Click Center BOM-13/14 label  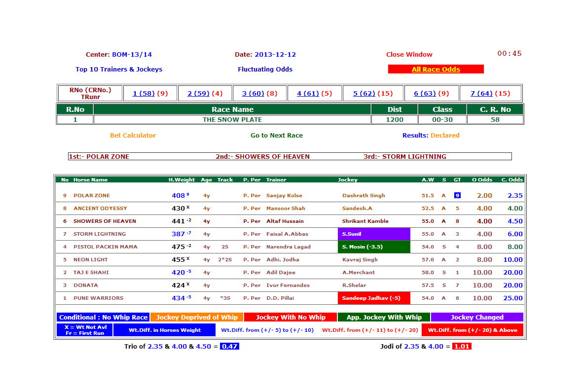click(119, 55)
